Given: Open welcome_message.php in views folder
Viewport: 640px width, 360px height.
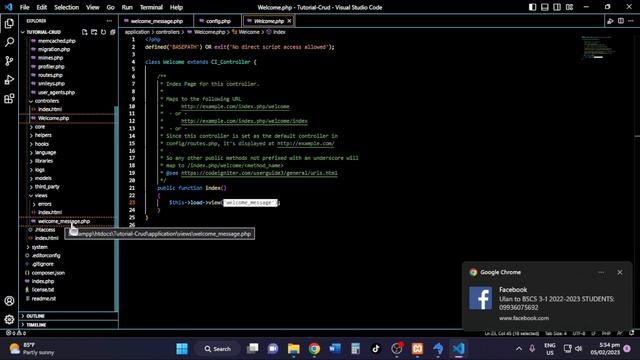Looking at the screenshot, I should point(64,221).
